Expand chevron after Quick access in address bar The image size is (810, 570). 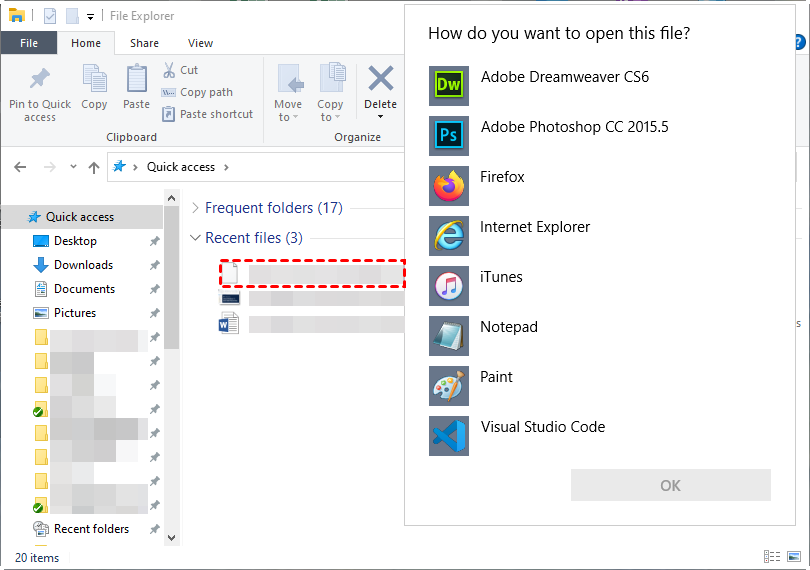(x=226, y=167)
